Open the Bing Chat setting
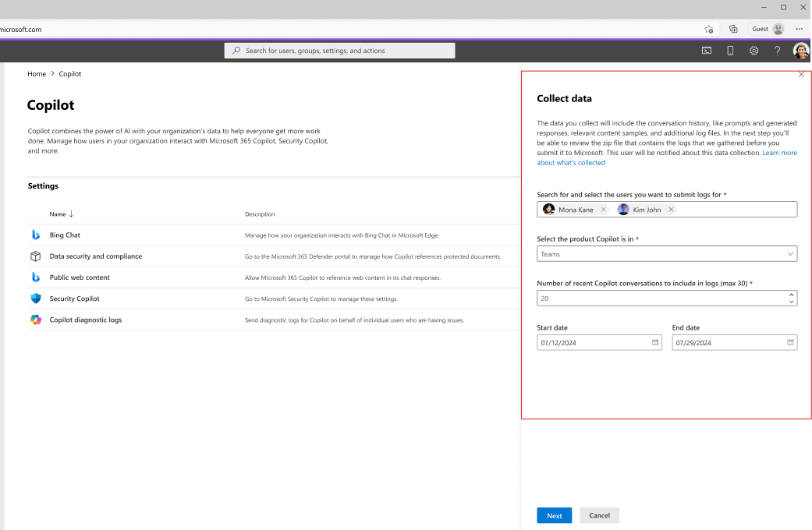This screenshot has height=530, width=812. [65, 235]
